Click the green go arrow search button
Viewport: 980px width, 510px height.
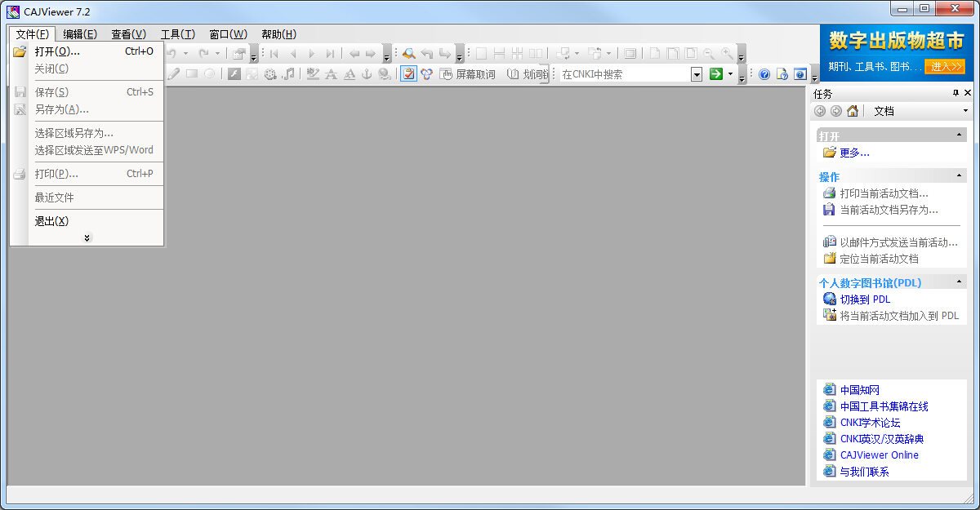pos(715,74)
